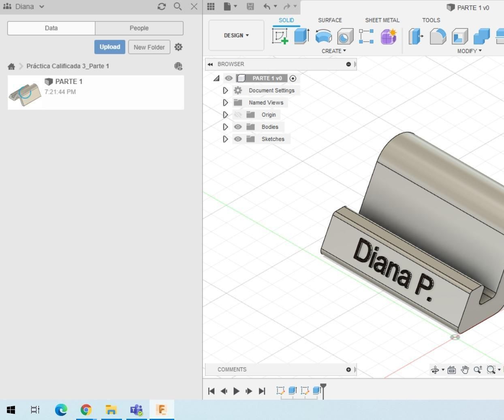Click first sketch feature in timeline
The image size is (504, 420).
click(280, 390)
